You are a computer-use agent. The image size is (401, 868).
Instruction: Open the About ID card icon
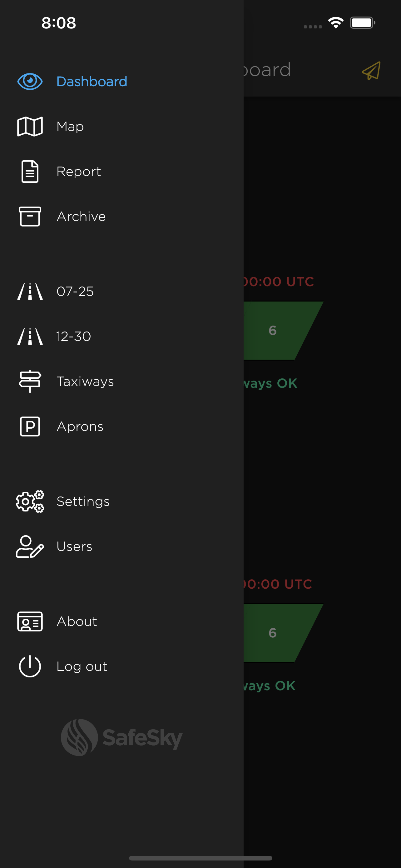(30, 621)
